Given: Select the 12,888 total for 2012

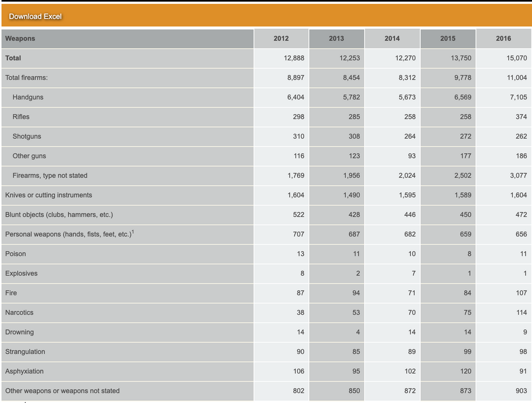Looking at the screenshot, I should [294, 58].
